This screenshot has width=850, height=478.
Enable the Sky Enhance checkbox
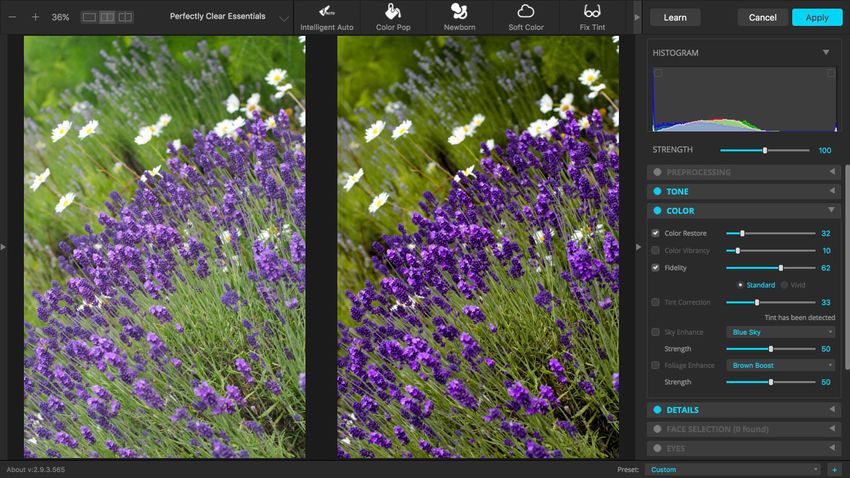[655, 332]
